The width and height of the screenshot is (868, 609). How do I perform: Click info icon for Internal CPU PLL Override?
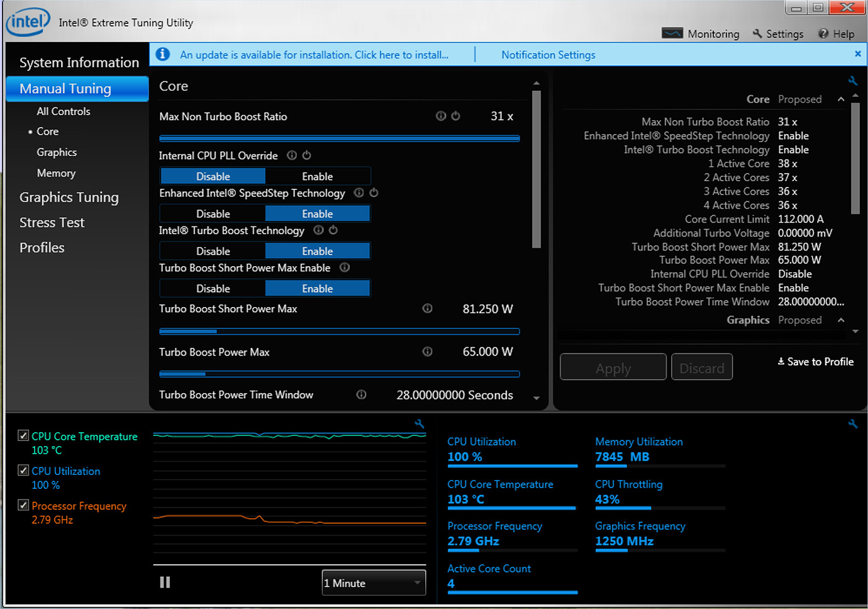point(292,155)
